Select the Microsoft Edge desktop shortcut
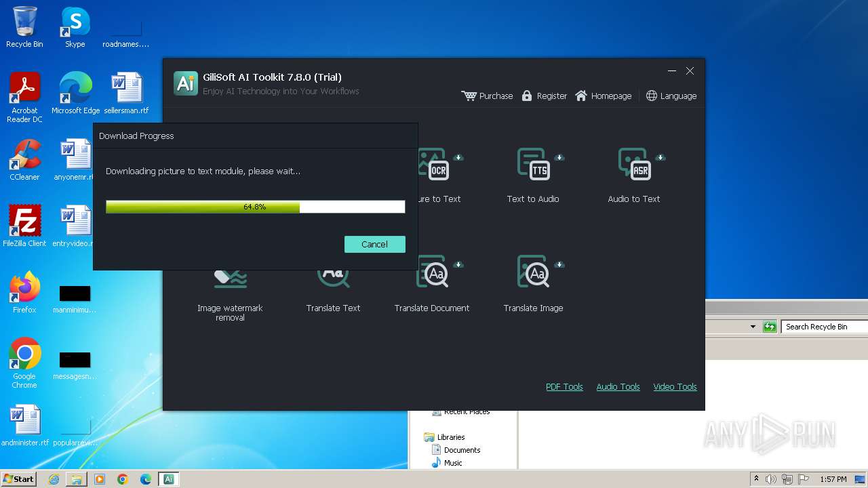This screenshot has height=488, width=868. click(x=75, y=94)
